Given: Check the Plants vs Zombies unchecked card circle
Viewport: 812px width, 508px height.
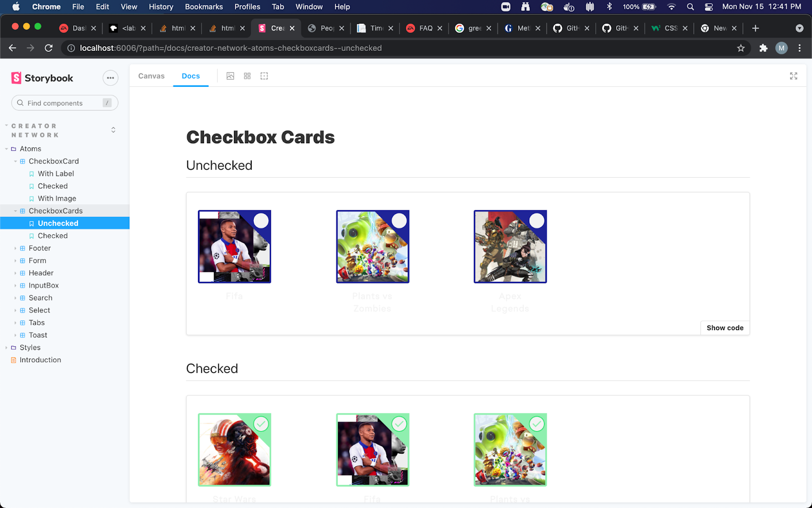Looking at the screenshot, I should click(399, 220).
